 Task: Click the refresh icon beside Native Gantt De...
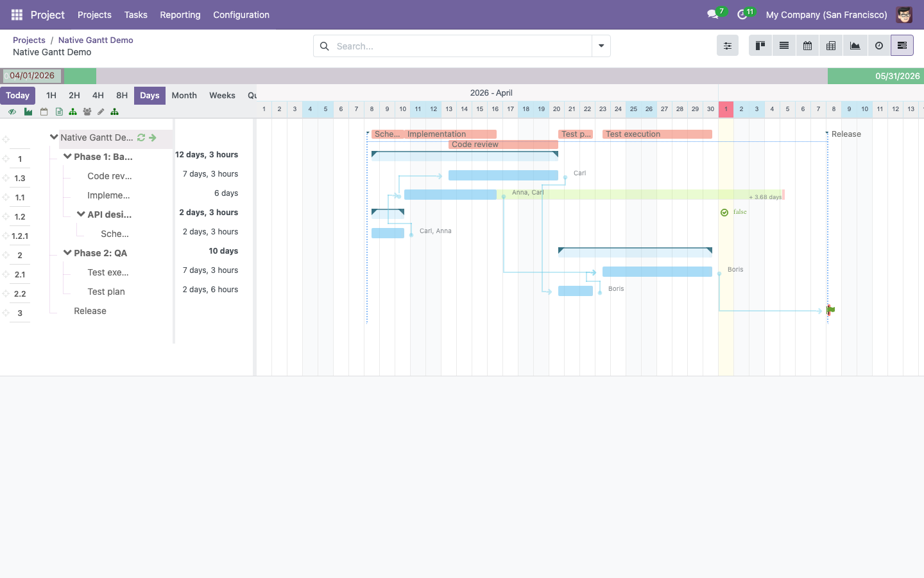pyautogui.click(x=141, y=137)
